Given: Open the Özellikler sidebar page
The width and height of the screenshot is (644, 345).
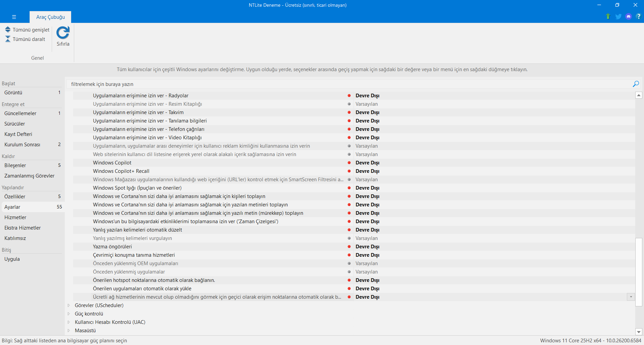Looking at the screenshot, I should click(x=32, y=197).
